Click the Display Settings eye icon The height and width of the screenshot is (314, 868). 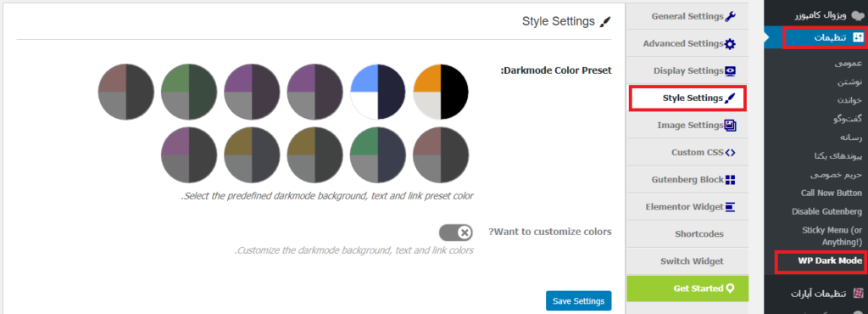(x=730, y=71)
